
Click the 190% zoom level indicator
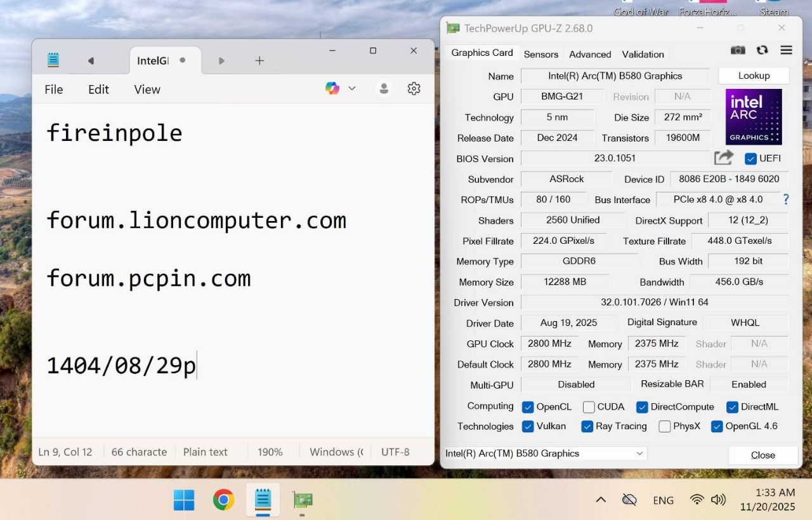pyautogui.click(x=270, y=452)
